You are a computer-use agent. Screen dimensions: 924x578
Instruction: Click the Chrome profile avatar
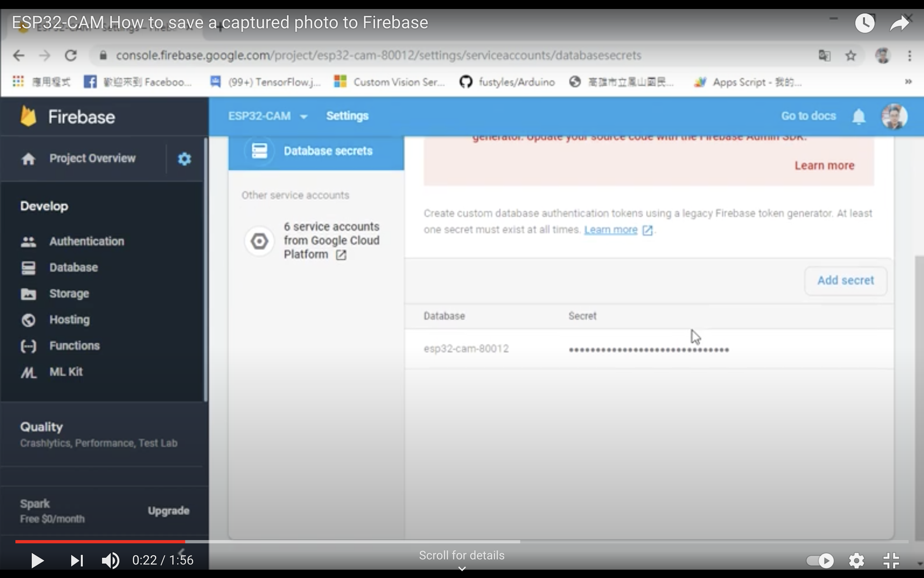click(x=883, y=56)
